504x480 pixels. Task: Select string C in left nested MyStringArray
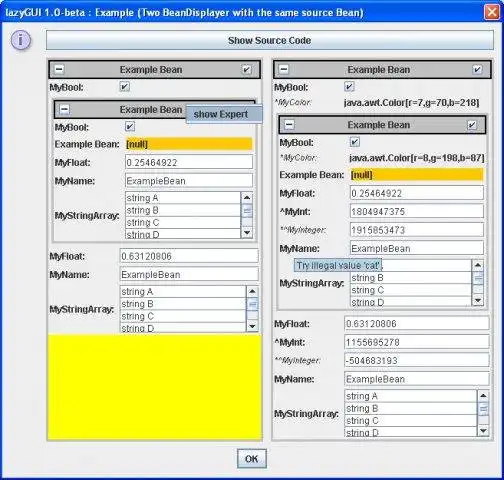tap(183, 222)
